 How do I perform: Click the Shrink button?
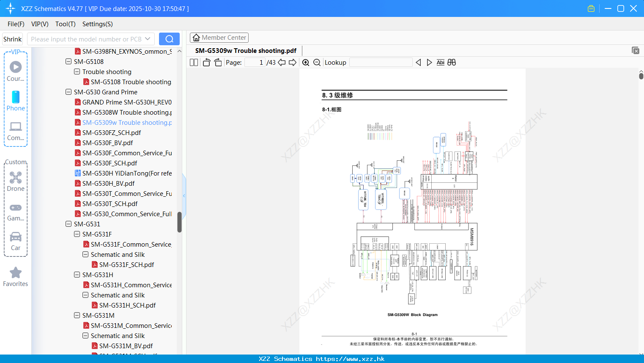pos(13,39)
